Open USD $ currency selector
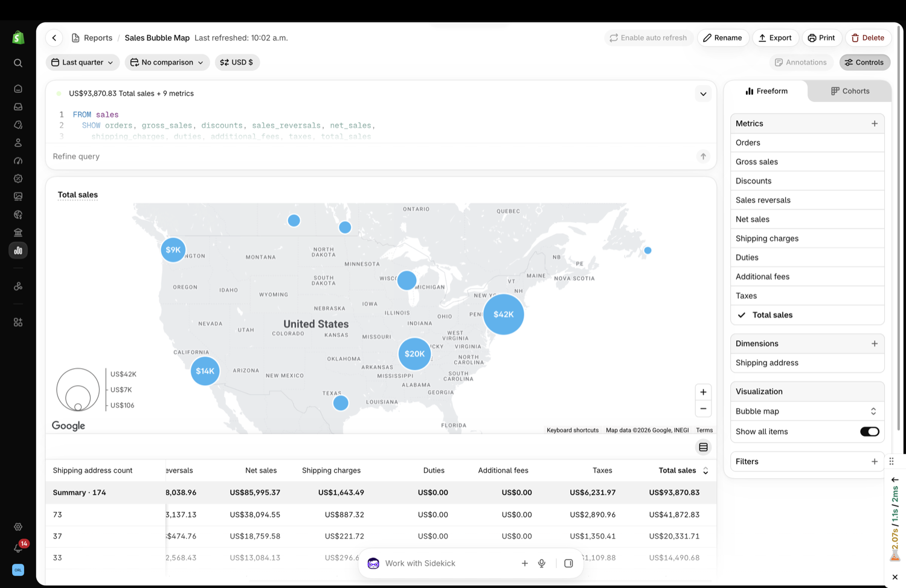The height and width of the screenshot is (588, 906). (x=237, y=62)
